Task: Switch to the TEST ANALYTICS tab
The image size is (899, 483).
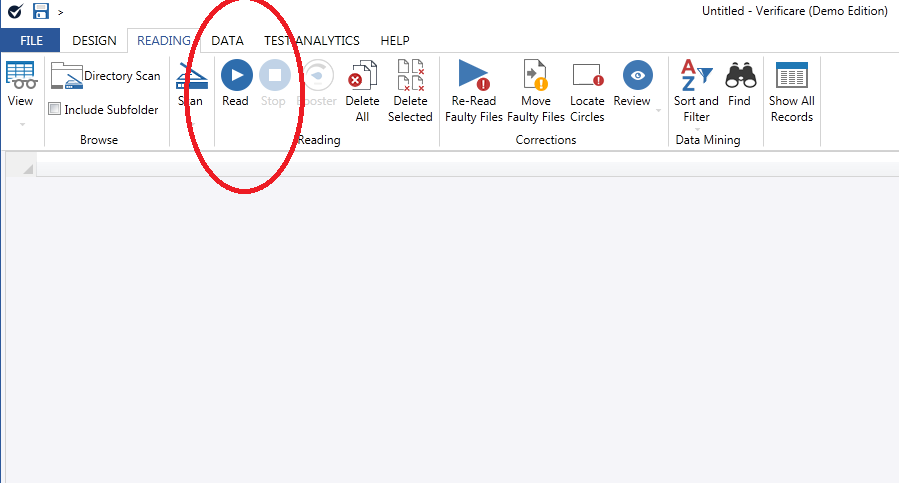Action: [312, 41]
